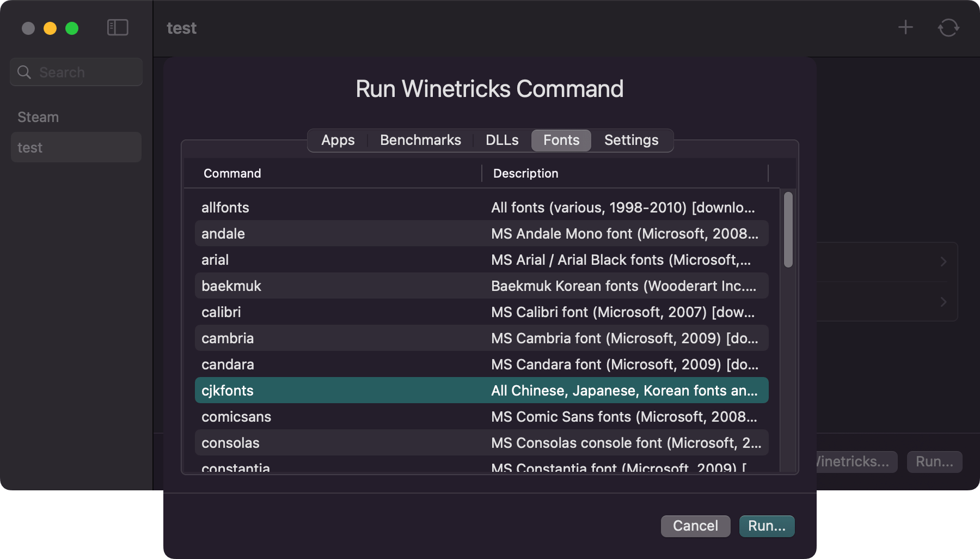
Task: Choose the consolas font row
Action: pyautogui.click(x=482, y=443)
